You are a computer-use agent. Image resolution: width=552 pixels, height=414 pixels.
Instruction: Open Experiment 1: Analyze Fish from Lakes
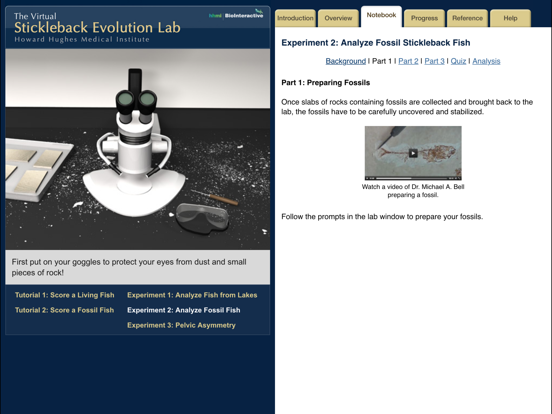pyautogui.click(x=192, y=295)
